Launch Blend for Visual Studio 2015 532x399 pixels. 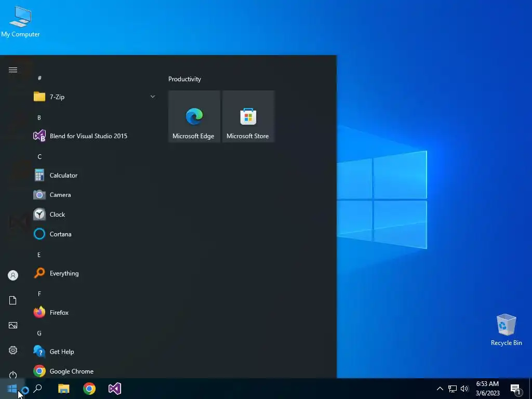tap(95, 136)
